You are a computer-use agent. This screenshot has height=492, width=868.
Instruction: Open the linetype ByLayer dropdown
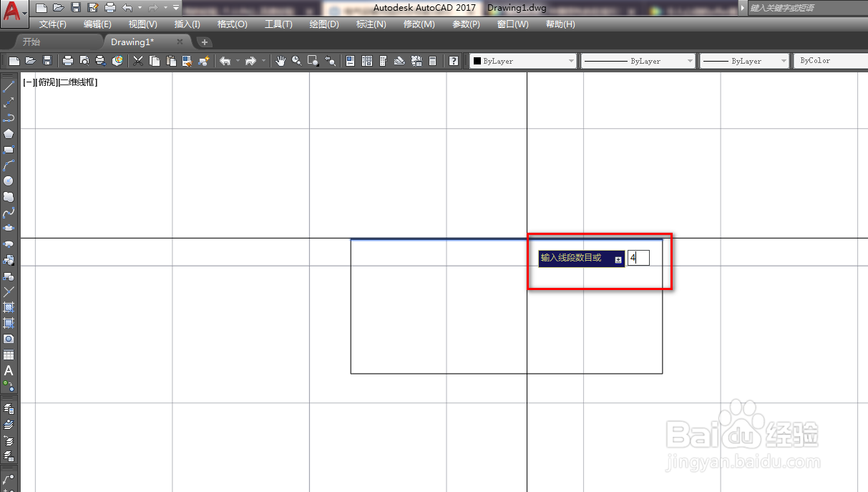coord(638,61)
